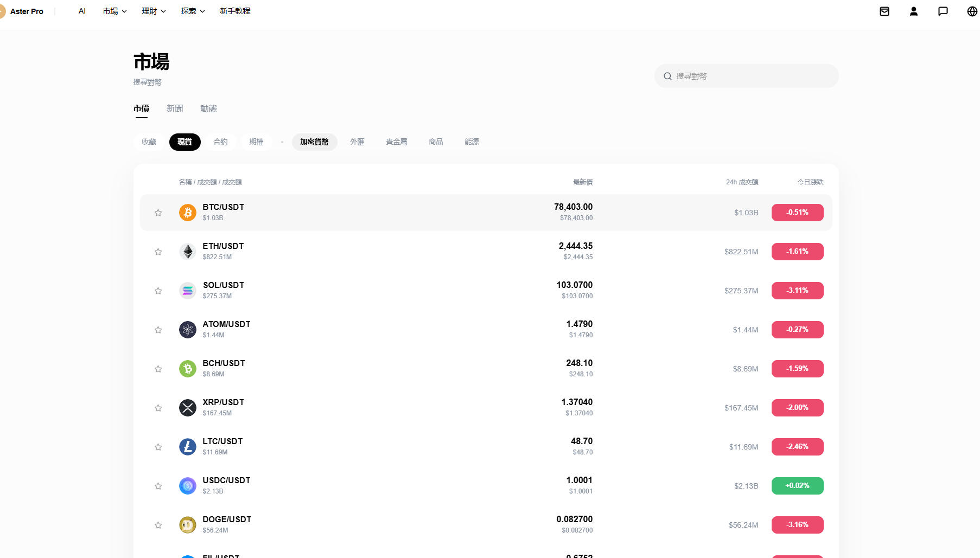Expand the 市場 dropdown in navbar
Screen dimensions: 980x558
click(114, 11)
